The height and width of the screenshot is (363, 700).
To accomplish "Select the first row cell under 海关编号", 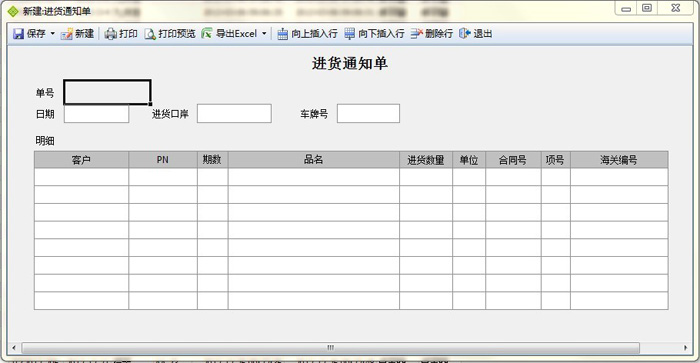I will tap(619, 177).
